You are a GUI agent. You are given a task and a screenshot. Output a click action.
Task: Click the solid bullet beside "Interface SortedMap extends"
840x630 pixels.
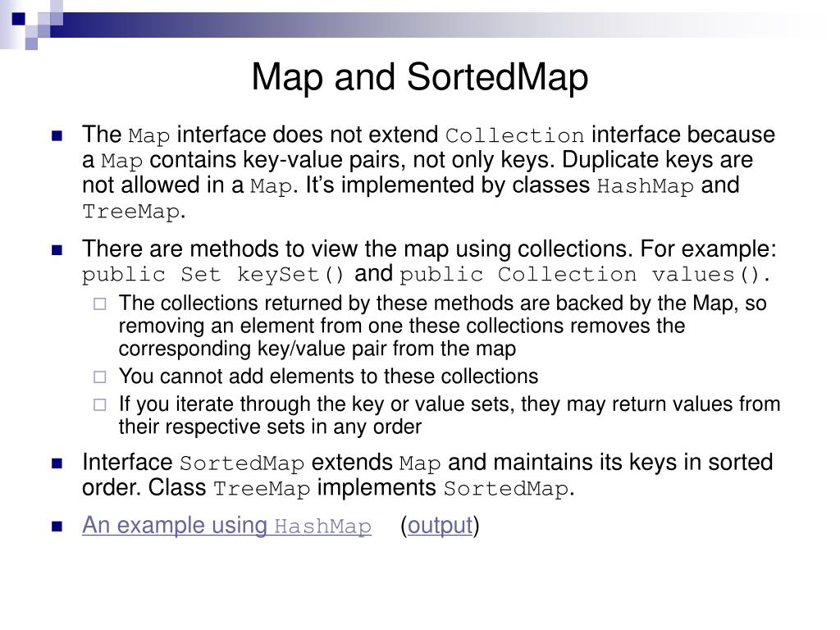57,463
